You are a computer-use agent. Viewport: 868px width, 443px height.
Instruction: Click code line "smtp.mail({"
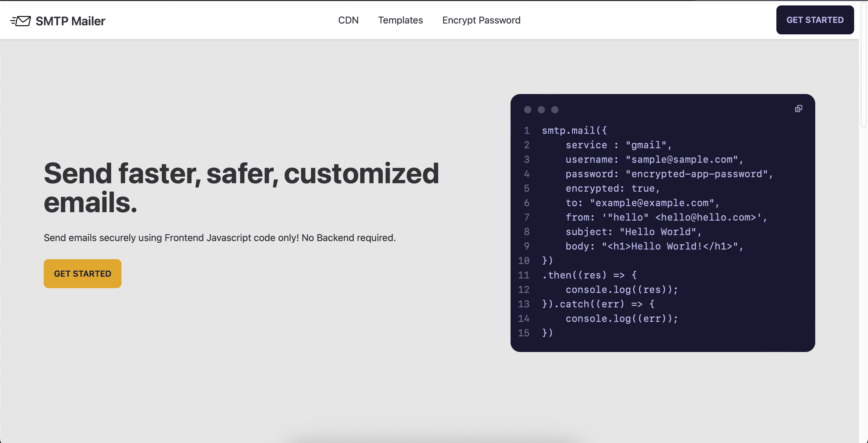point(574,130)
